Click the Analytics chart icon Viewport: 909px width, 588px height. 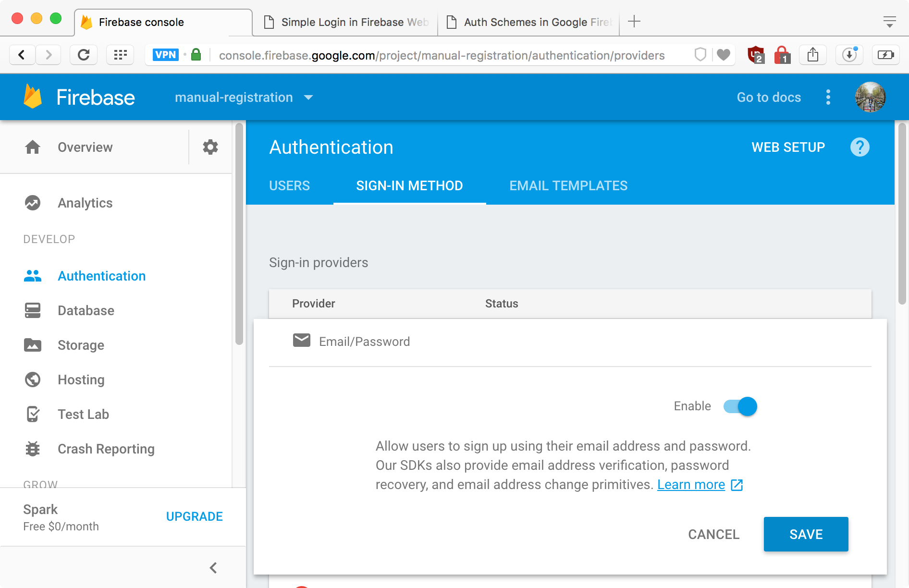point(33,203)
